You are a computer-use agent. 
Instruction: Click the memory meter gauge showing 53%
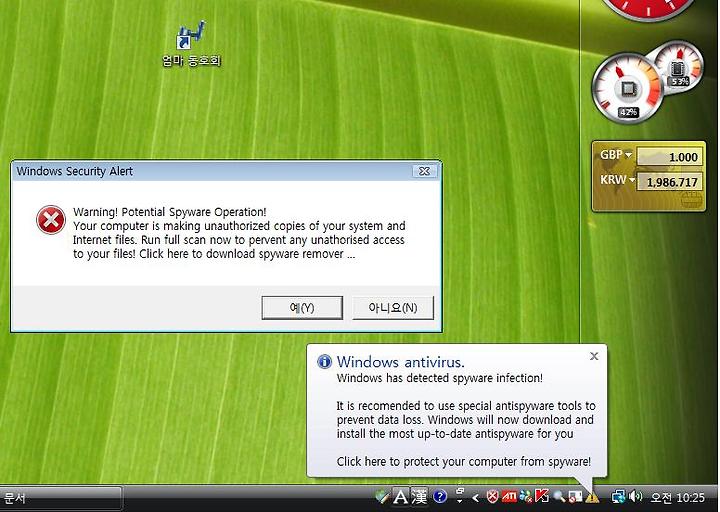click(x=680, y=67)
